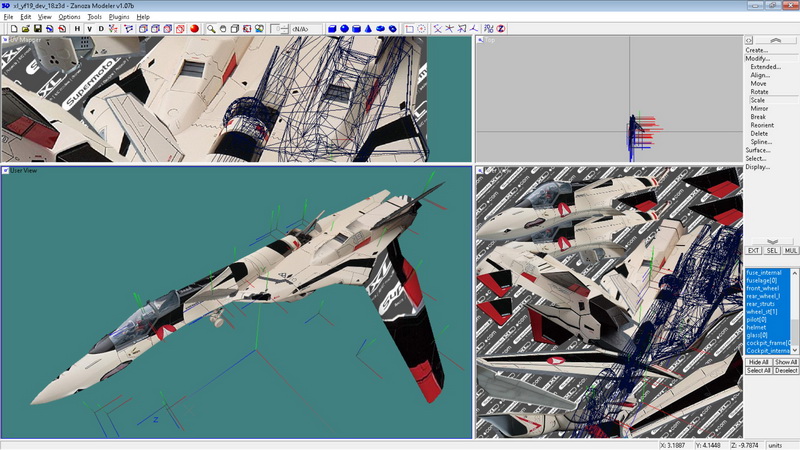Toggle the SEL mode button

tap(771, 251)
